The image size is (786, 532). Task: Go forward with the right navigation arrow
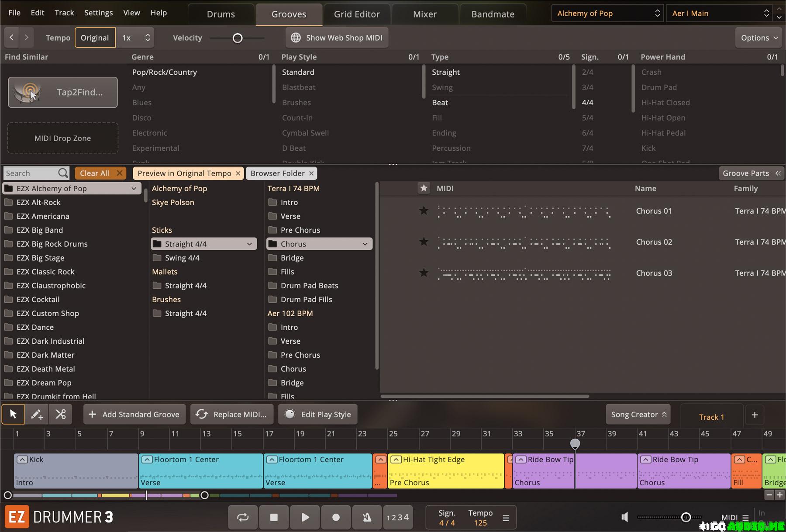27,38
